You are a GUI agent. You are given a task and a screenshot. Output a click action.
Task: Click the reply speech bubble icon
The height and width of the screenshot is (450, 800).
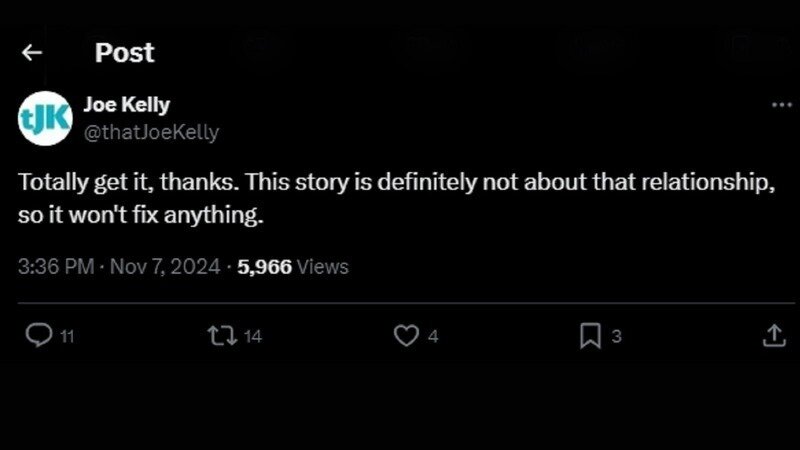point(37,337)
